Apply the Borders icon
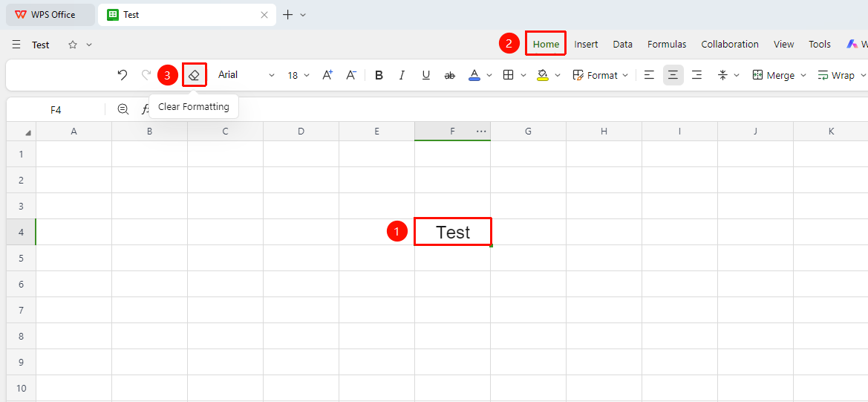 (508, 75)
